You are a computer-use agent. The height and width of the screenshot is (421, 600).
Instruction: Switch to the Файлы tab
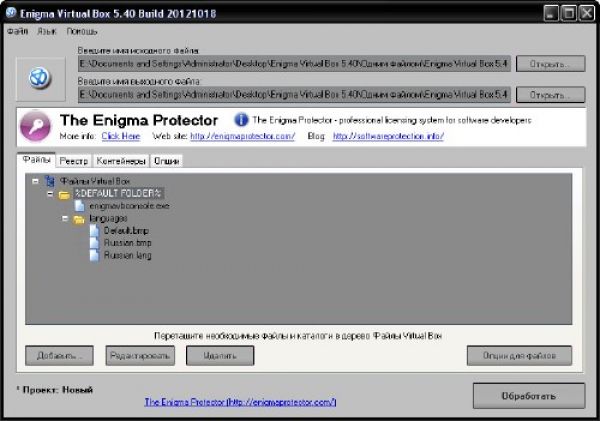click(36, 160)
